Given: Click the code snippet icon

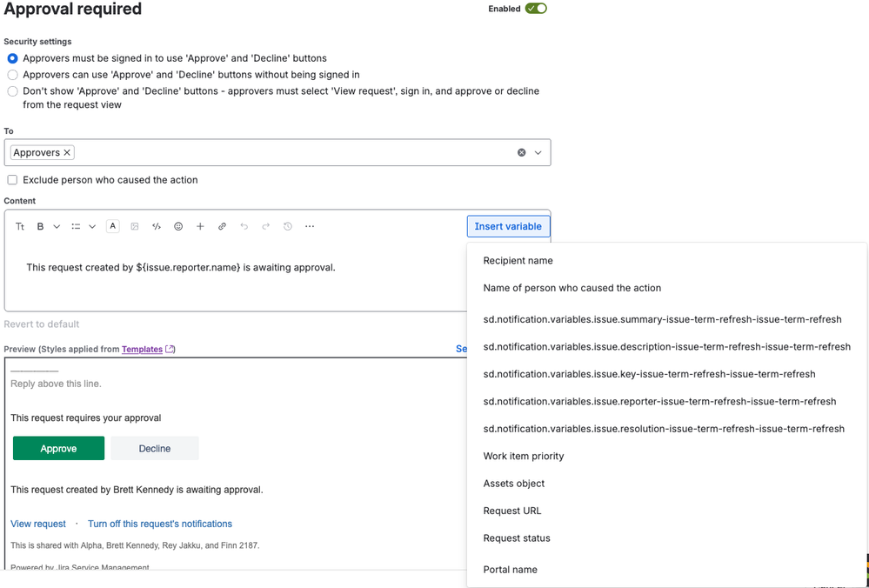Looking at the screenshot, I should pyautogui.click(x=157, y=226).
